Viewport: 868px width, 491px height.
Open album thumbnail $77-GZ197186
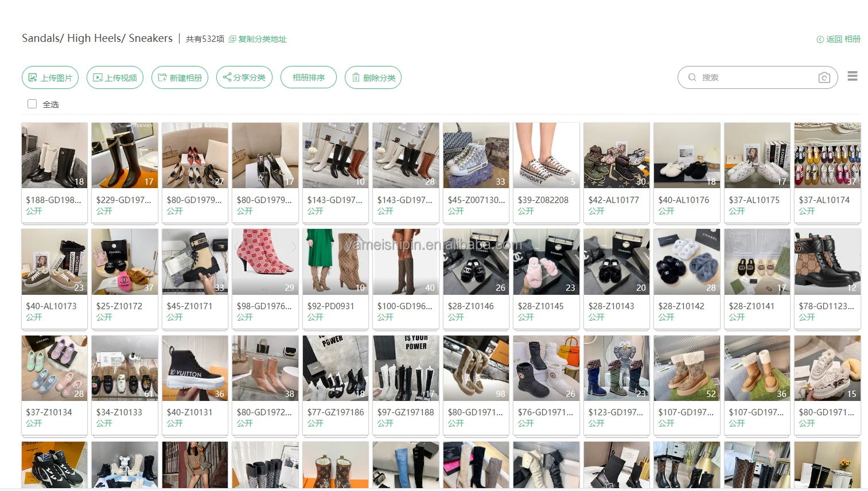[x=336, y=368]
